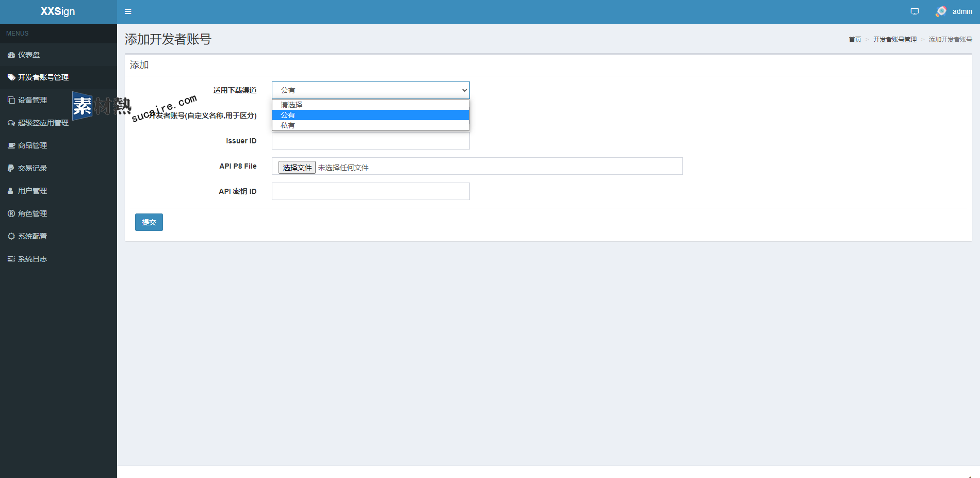The image size is (980, 478).
Task: Open 开发者账号管理 in sidebar
Action: coord(58,77)
